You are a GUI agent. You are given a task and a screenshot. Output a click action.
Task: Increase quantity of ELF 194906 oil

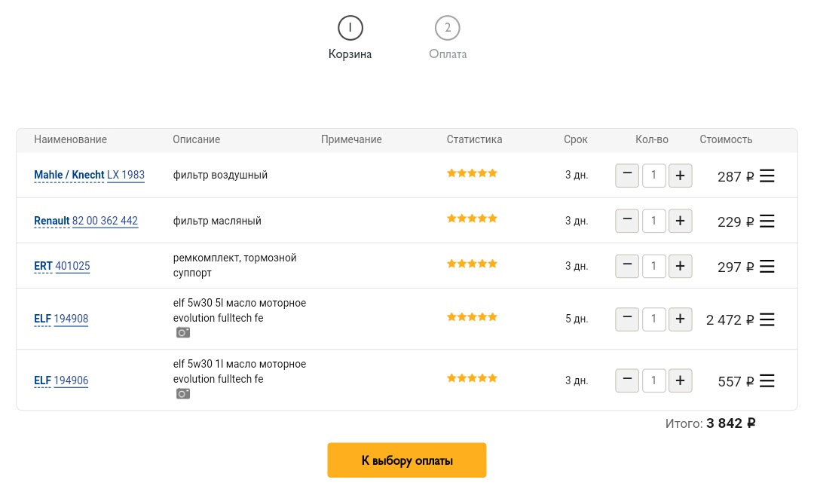point(680,380)
